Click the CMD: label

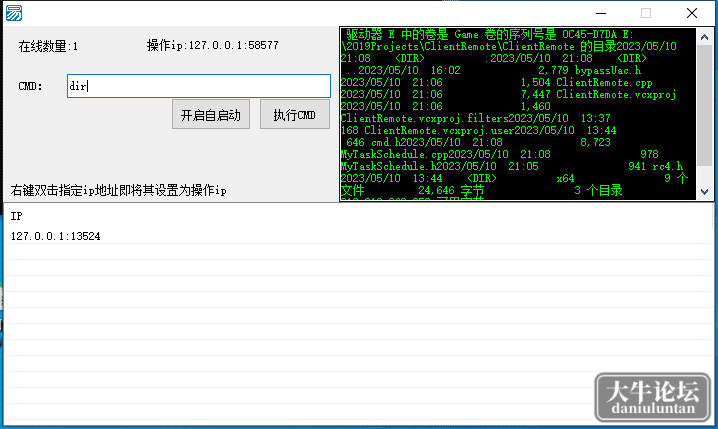30,86
